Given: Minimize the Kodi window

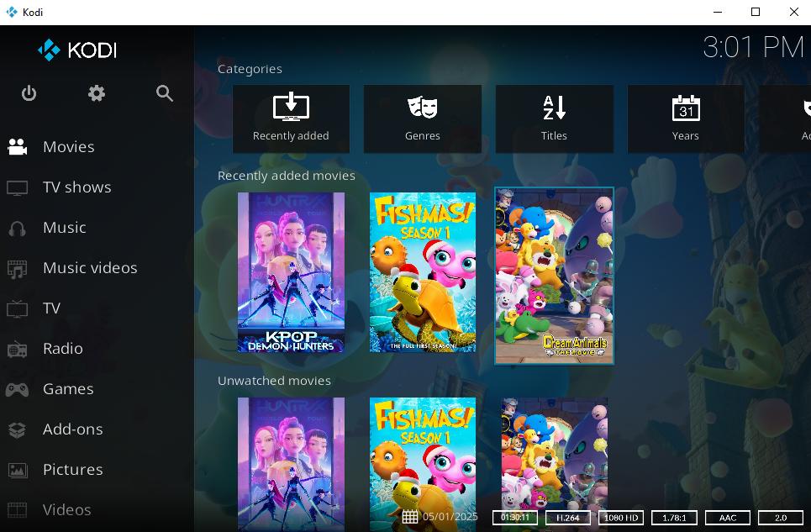Looking at the screenshot, I should [718, 12].
